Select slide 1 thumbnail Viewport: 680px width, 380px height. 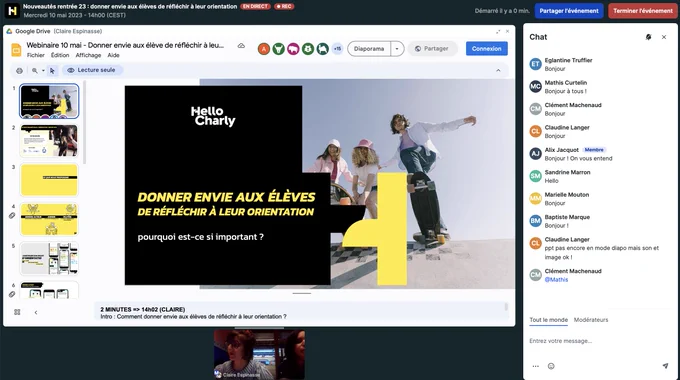pyautogui.click(x=49, y=101)
